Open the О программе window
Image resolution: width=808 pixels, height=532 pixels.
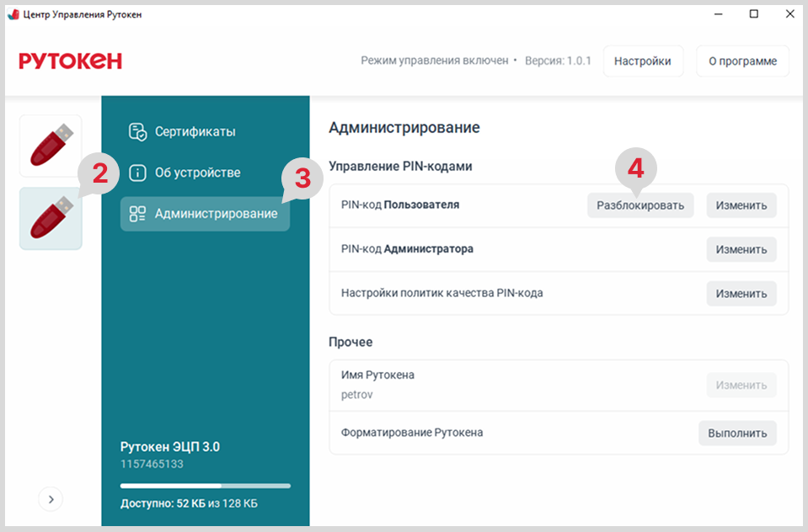point(741,61)
